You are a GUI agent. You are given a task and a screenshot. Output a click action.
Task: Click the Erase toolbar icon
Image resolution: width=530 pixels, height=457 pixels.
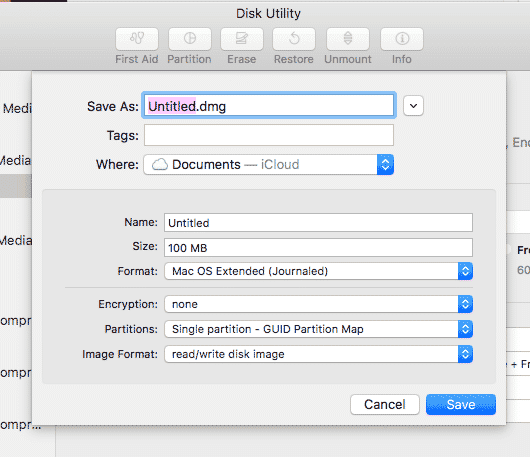[x=242, y=39]
